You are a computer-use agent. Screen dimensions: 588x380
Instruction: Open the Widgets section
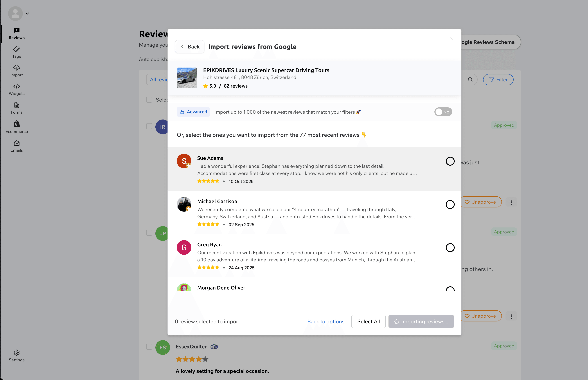16,89
